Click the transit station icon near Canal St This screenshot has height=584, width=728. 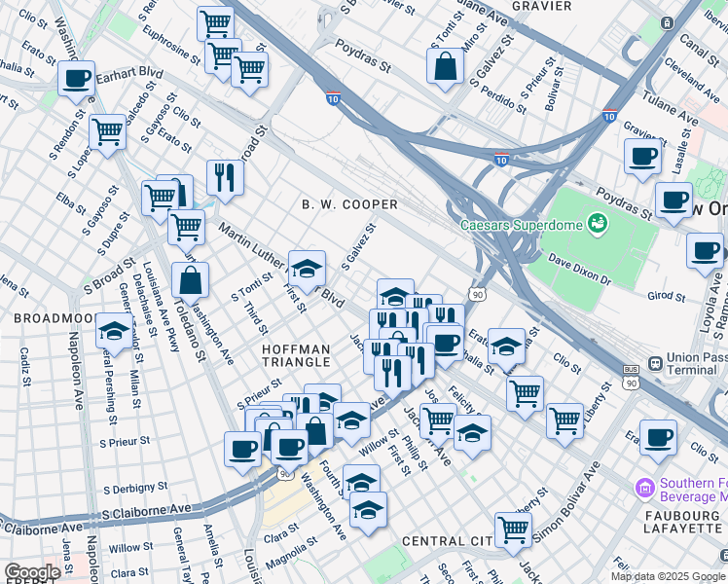tap(667, 22)
